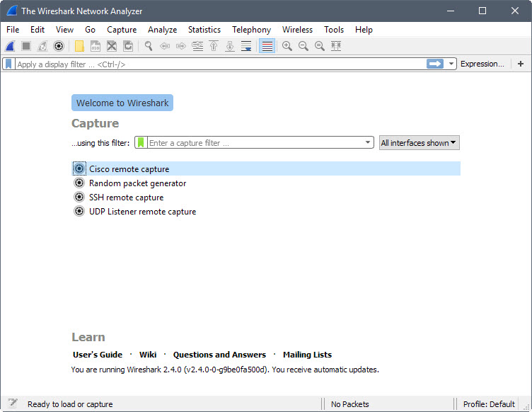Open the Mailing Lists link
Image resolution: width=532 pixels, height=412 pixels.
(x=308, y=355)
